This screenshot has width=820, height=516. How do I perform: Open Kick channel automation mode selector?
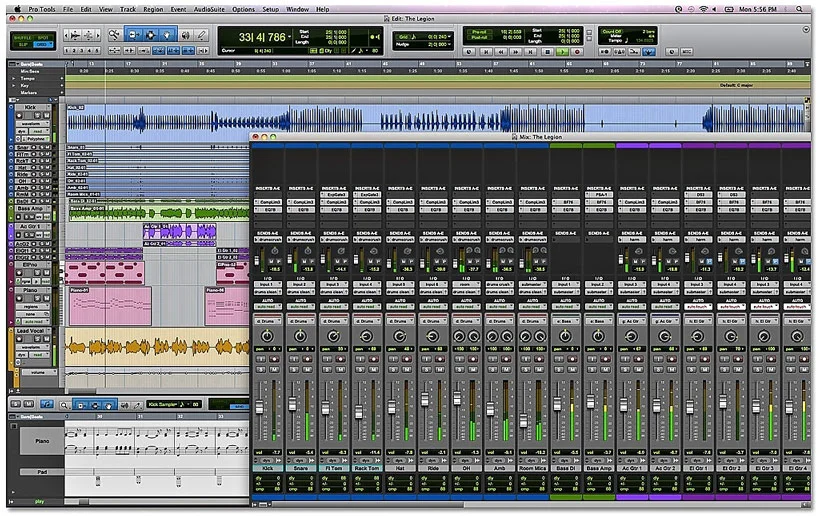pos(268,307)
